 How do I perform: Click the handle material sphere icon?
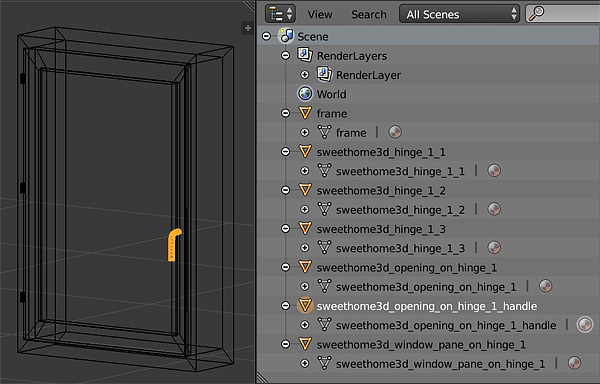click(x=585, y=324)
